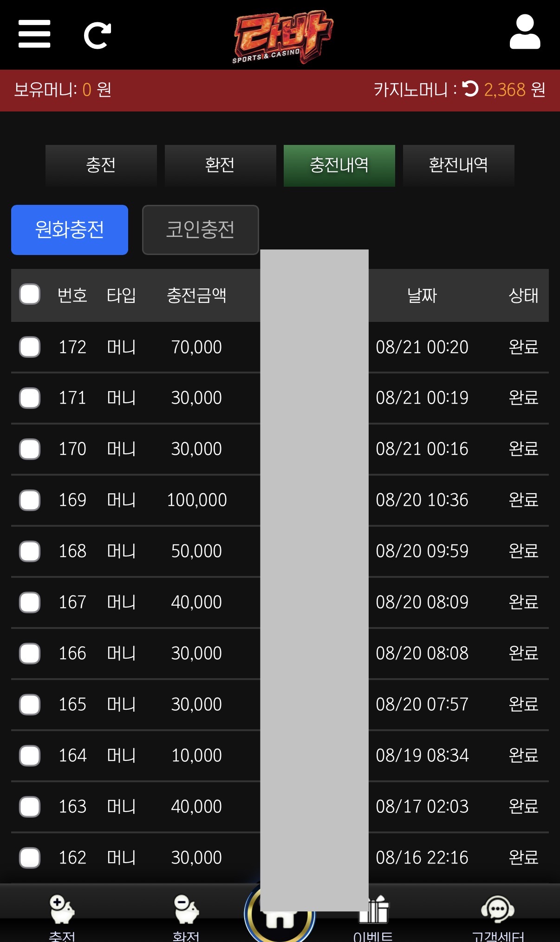560x942 pixels.
Task: Open the 충전내역 tab
Action: pyautogui.click(x=339, y=165)
